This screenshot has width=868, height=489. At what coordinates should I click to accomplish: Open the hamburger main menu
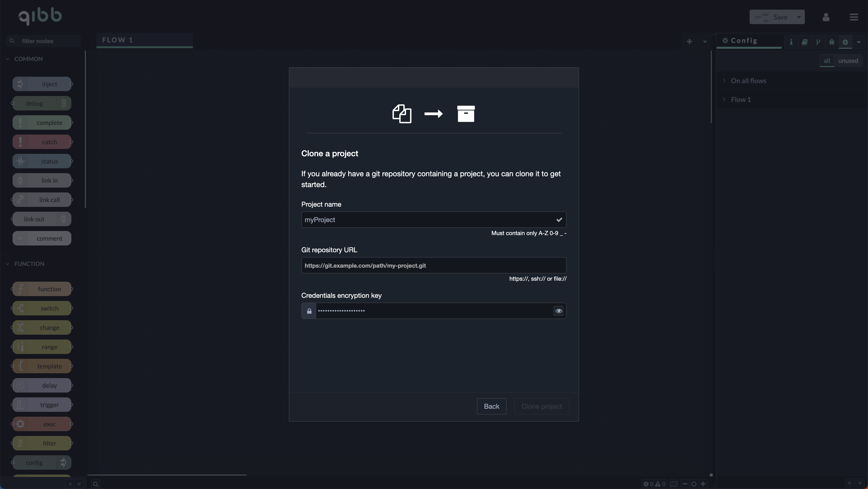[854, 17]
